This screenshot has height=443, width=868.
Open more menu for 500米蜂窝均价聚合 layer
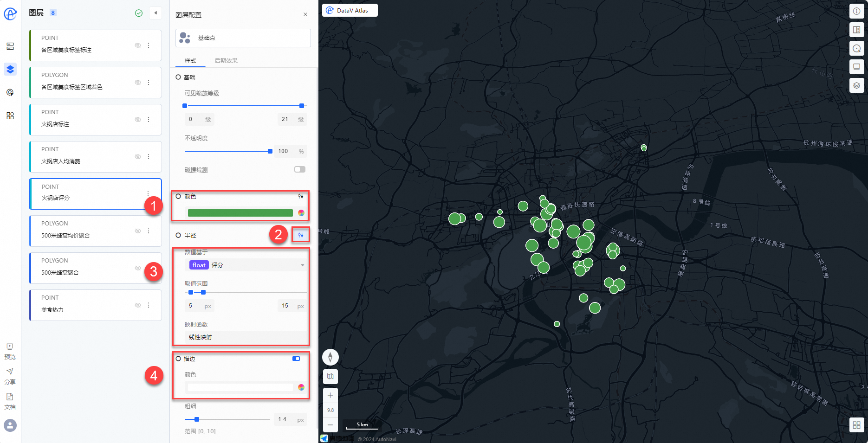149,231
